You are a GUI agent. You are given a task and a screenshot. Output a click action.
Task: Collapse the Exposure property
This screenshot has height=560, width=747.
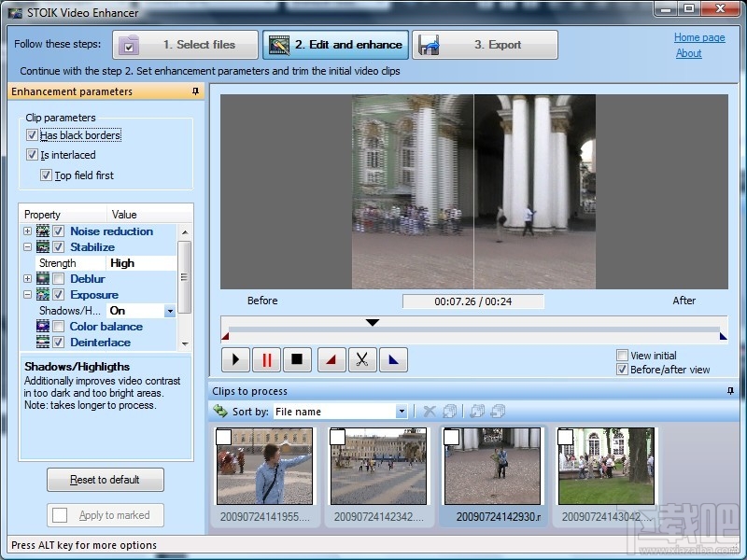coord(27,294)
